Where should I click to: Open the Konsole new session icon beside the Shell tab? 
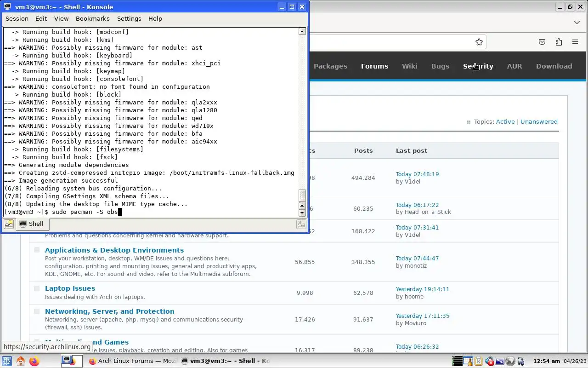[9, 224]
